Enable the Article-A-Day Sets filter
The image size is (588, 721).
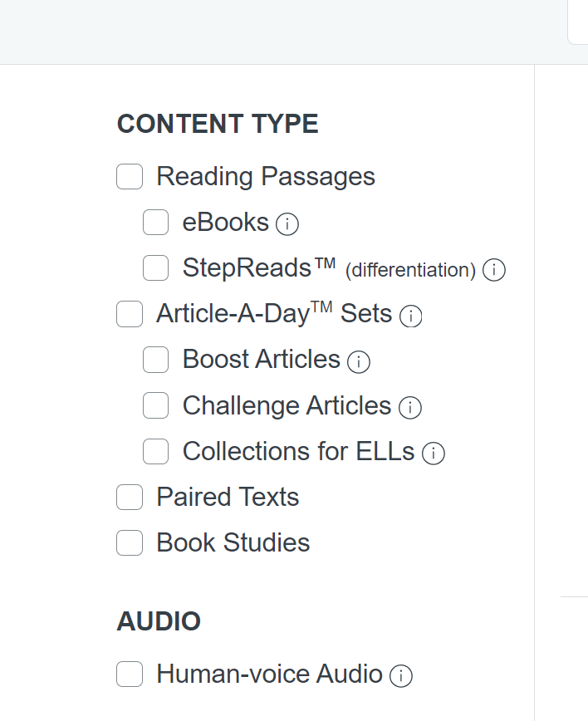130,314
